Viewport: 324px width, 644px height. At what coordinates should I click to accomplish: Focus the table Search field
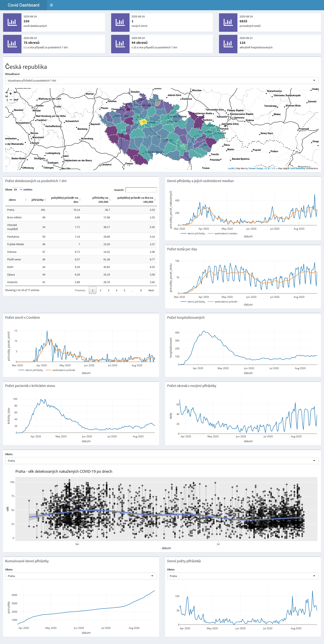(141, 190)
